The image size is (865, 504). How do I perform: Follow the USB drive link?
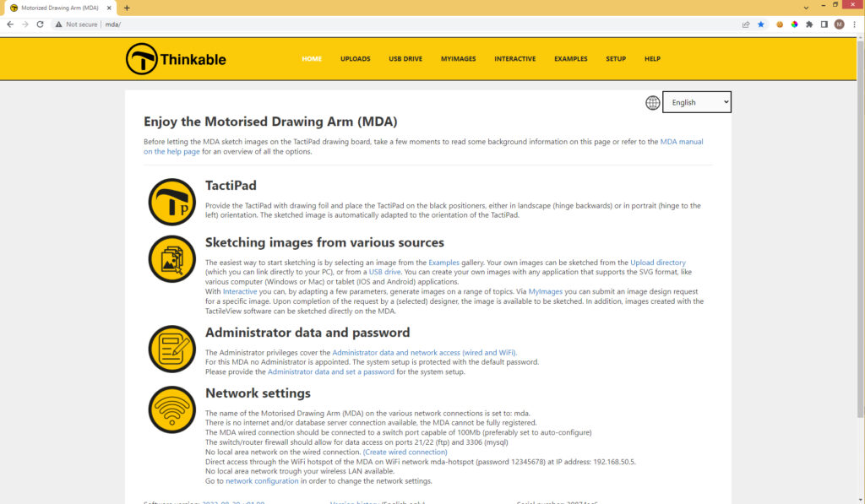tap(384, 272)
